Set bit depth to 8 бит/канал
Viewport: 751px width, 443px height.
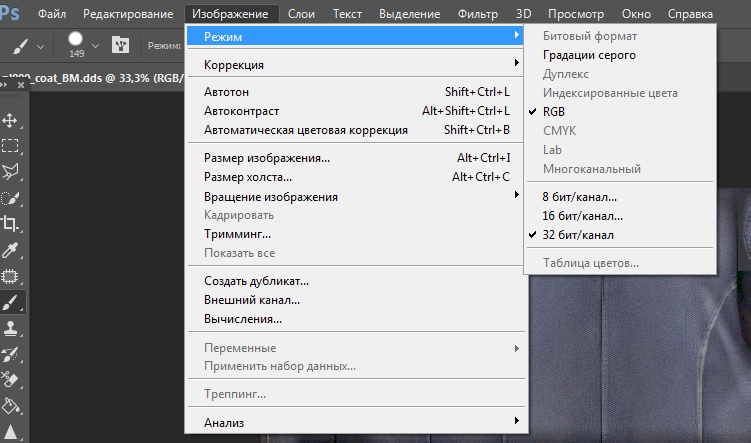click(x=579, y=197)
